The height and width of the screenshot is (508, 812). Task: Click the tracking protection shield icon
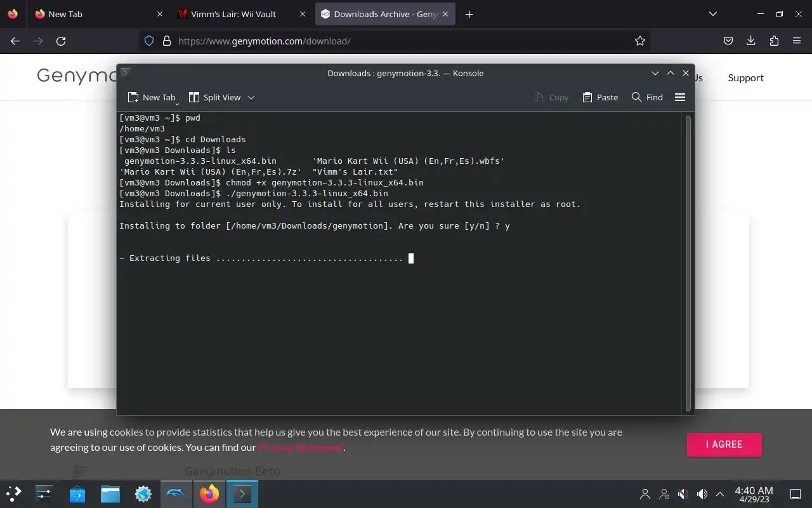149,41
